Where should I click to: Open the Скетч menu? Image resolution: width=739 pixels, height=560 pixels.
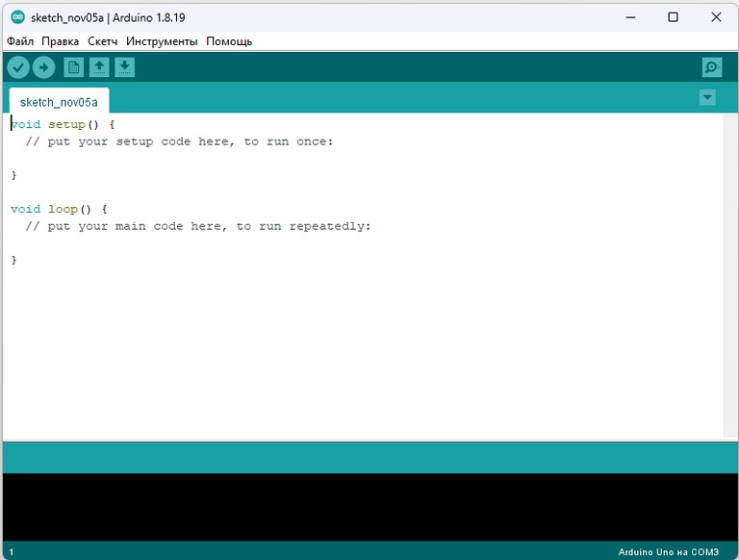point(103,41)
